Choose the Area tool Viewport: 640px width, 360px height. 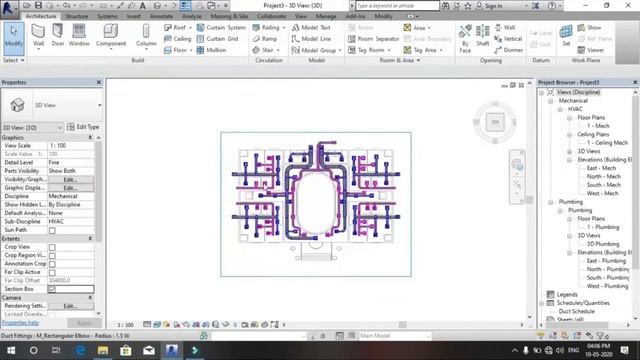tap(417, 28)
